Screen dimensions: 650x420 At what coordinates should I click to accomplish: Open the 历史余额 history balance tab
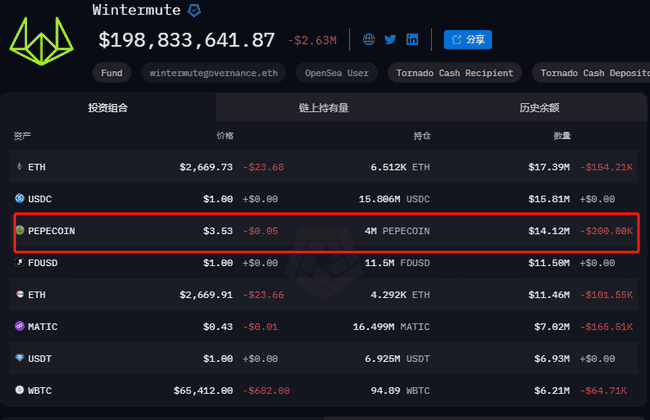pos(539,107)
